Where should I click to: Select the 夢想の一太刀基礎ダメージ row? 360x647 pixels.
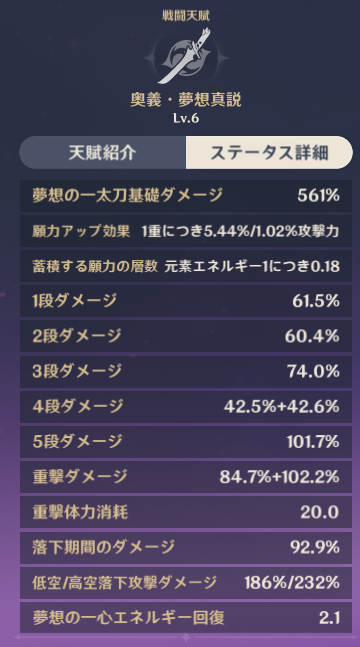tap(186, 196)
